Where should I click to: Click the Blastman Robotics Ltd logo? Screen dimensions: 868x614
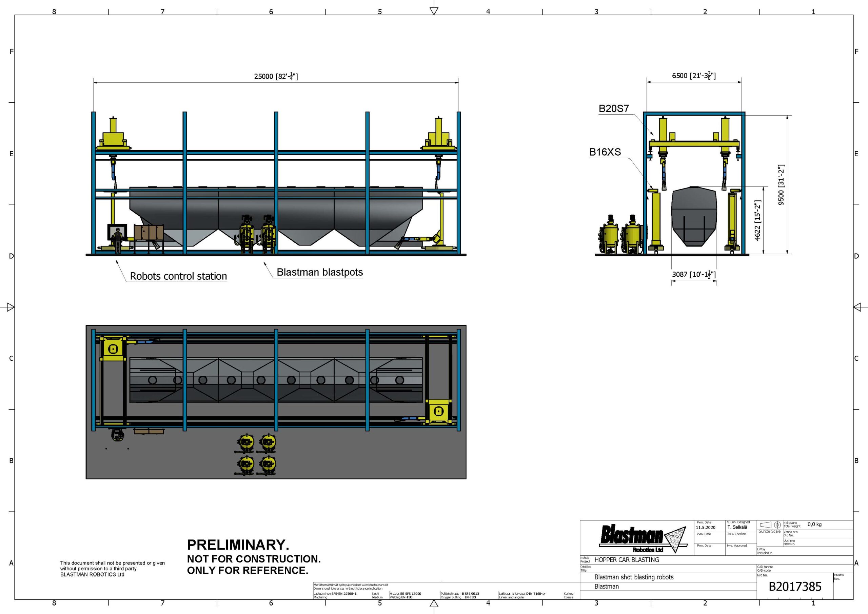point(642,538)
